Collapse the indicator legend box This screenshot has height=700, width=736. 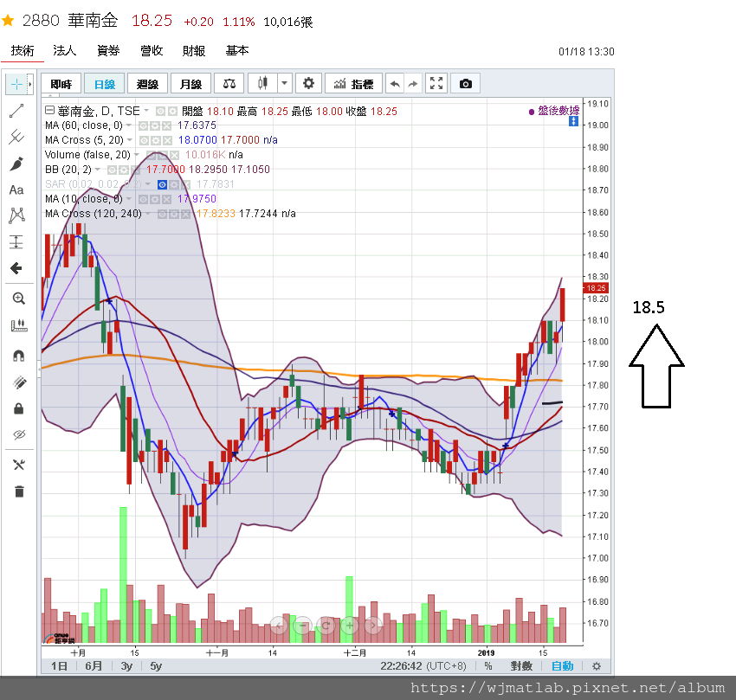click(x=48, y=111)
